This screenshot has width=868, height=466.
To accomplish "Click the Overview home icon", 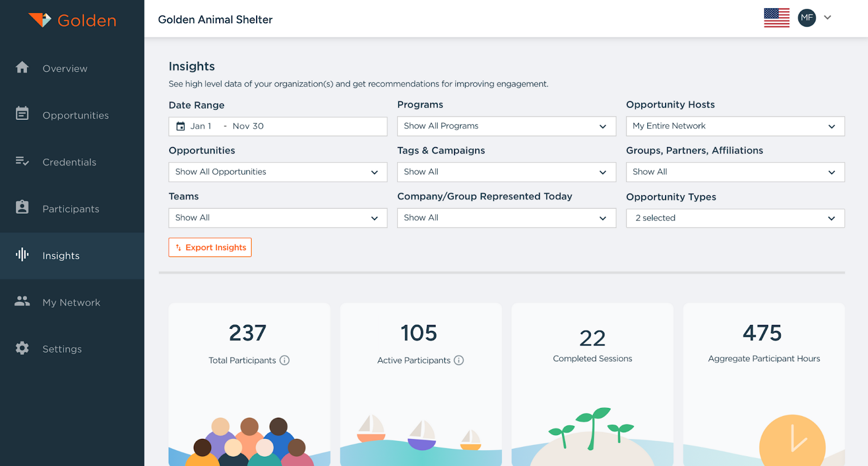I will coord(22,67).
